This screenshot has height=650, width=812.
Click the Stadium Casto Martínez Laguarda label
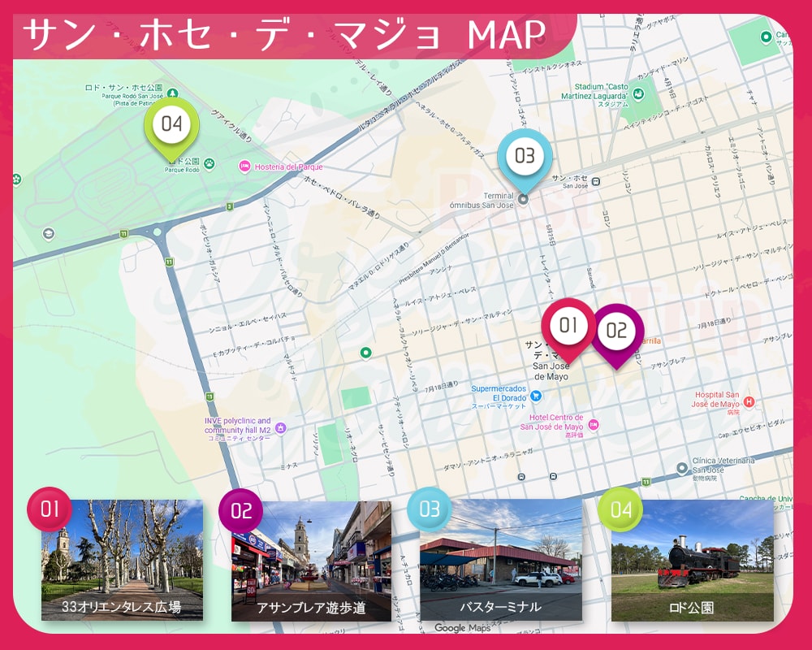(x=594, y=95)
